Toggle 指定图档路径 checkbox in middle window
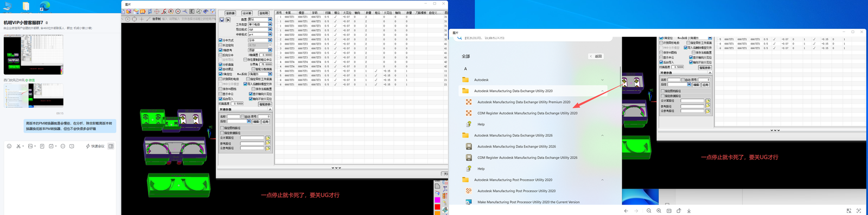Image resolution: width=868 pixels, height=215 pixels. (x=222, y=128)
